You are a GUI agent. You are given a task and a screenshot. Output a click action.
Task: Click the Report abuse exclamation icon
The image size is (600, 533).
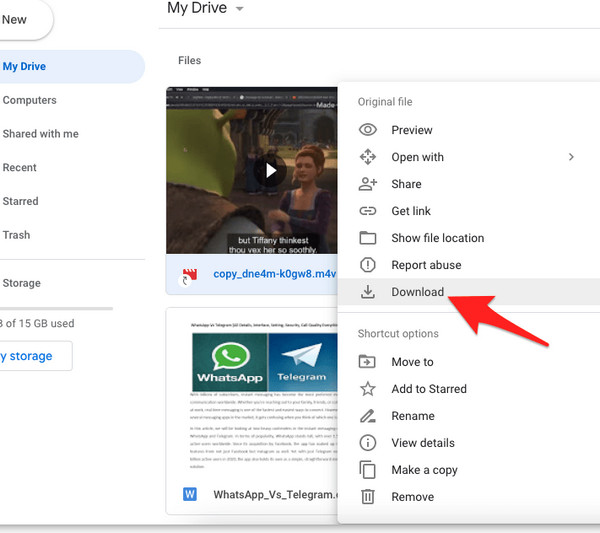pyautogui.click(x=368, y=265)
